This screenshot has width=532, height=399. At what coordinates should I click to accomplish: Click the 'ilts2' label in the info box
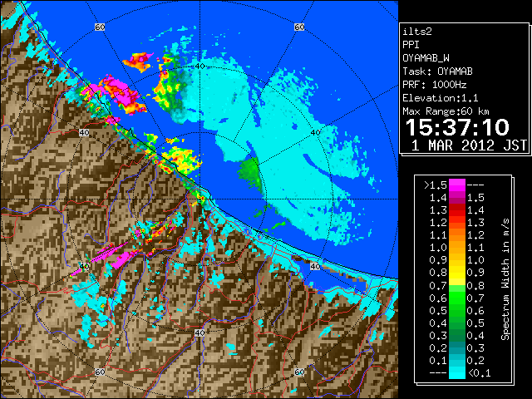[417, 32]
